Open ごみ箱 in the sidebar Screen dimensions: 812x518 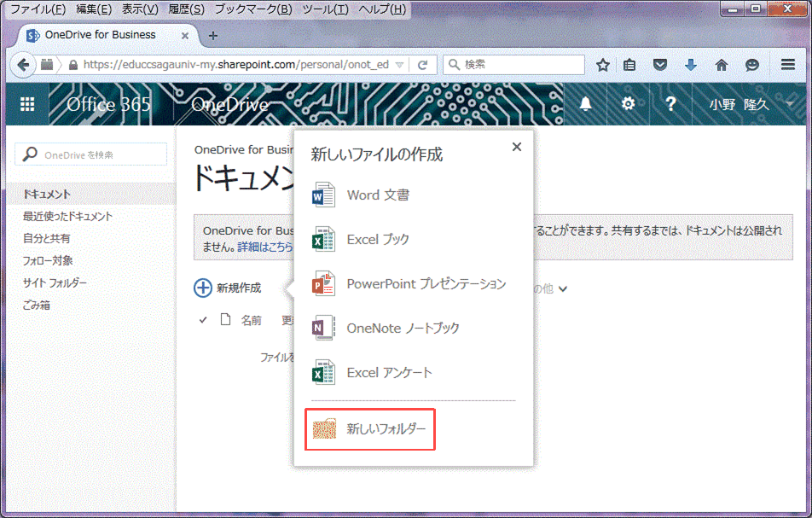click(x=36, y=306)
